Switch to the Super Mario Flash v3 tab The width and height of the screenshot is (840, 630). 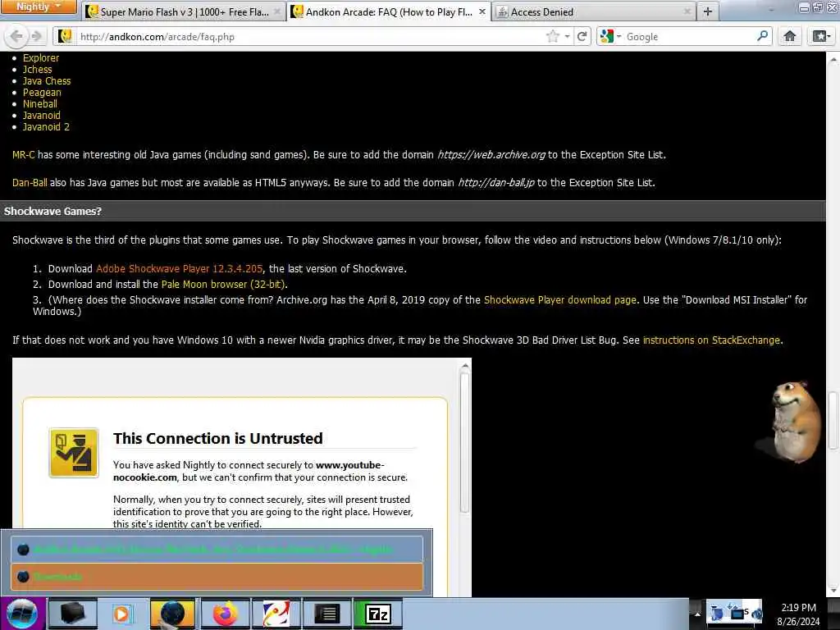[x=183, y=11]
